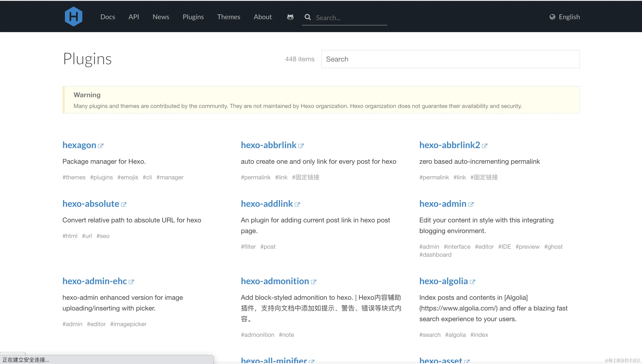Filter by the #note tag
642x364 pixels.
[286, 335]
